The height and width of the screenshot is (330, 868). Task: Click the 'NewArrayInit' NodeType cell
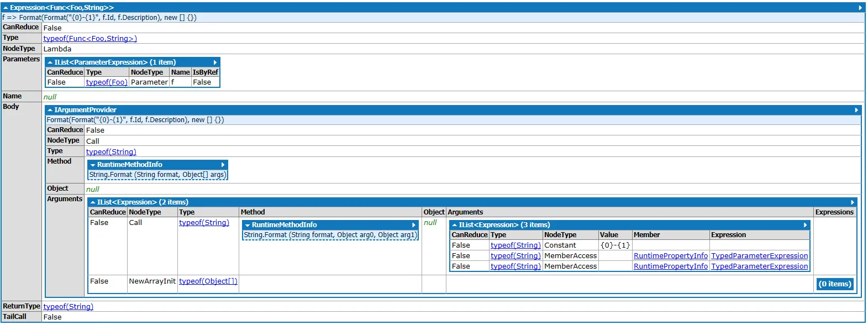(152, 281)
